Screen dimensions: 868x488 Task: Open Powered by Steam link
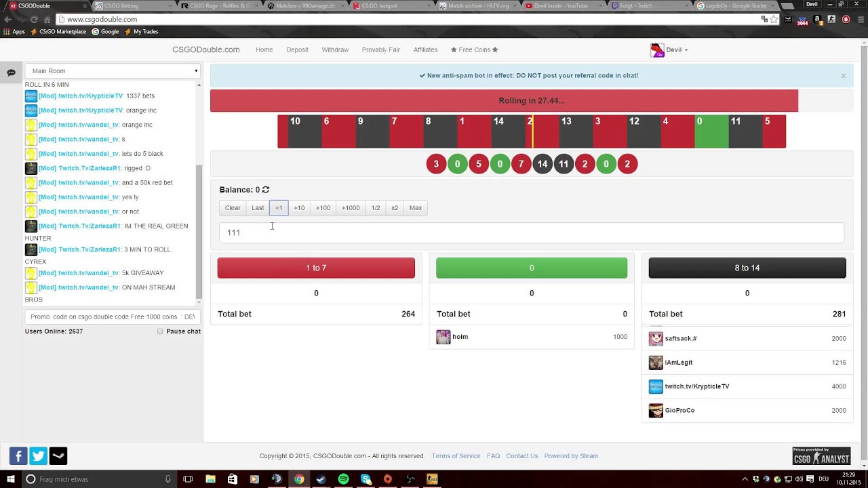pos(571,456)
